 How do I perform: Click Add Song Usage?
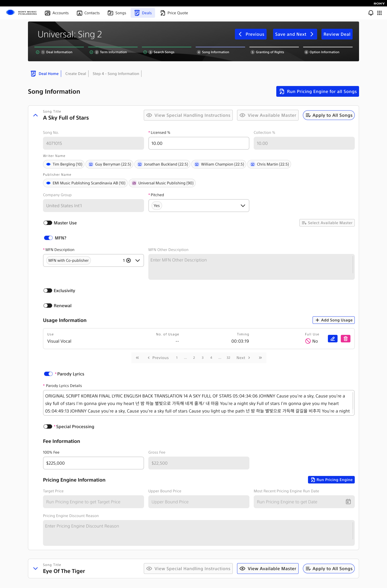[334, 320]
